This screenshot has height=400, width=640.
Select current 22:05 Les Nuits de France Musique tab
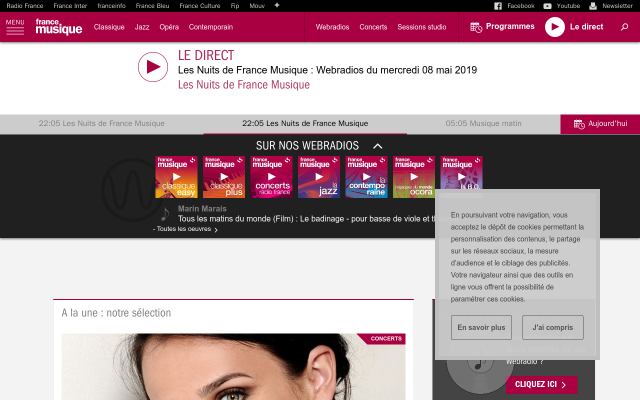coord(305,124)
